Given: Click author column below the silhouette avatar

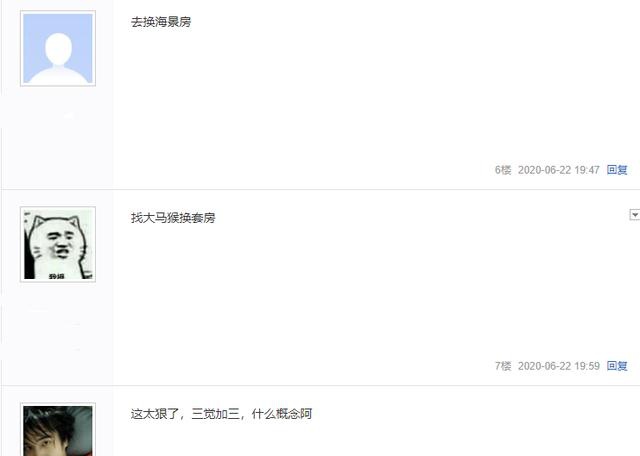Looking at the screenshot, I should click(x=58, y=137).
